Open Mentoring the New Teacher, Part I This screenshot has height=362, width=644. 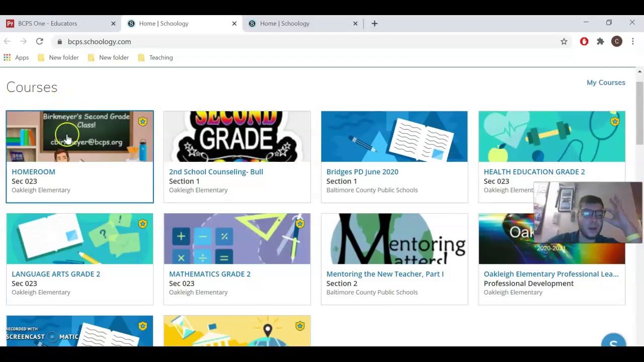385,274
